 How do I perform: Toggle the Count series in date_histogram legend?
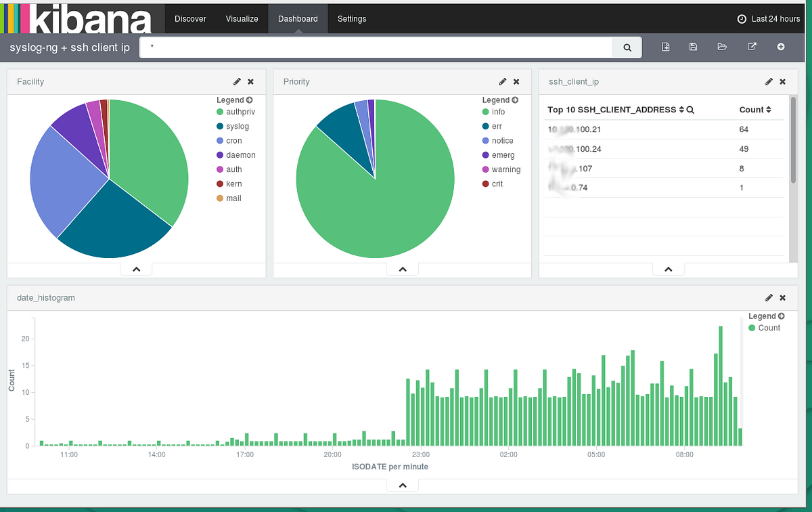(765, 328)
